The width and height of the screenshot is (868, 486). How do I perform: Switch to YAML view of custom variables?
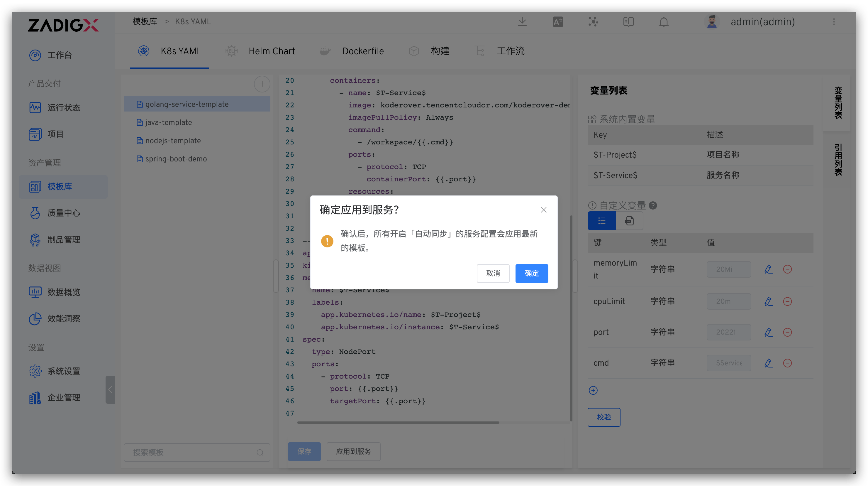click(629, 221)
